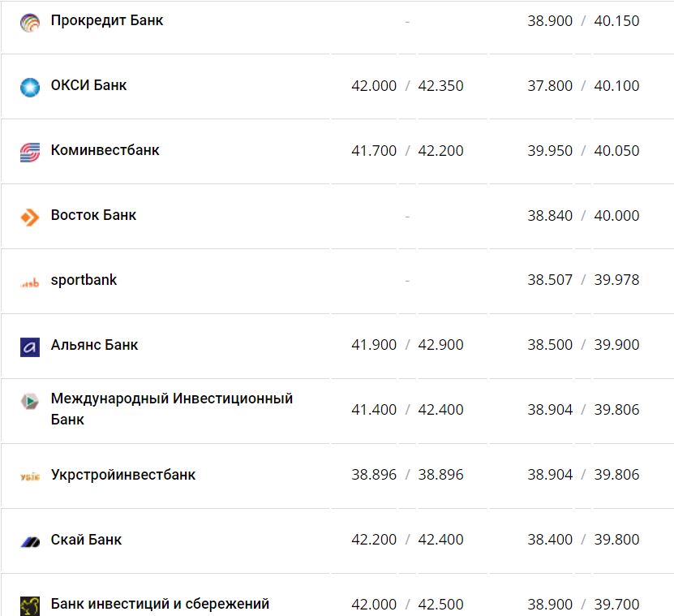Click the Скай Банк logo icon
674x616 pixels.
pyautogui.click(x=30, y=541)
